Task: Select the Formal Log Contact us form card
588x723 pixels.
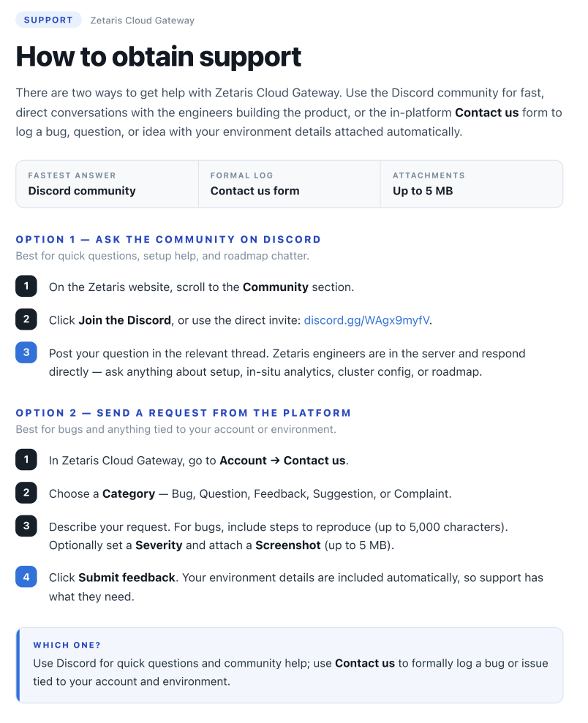Action: (289, 184)
